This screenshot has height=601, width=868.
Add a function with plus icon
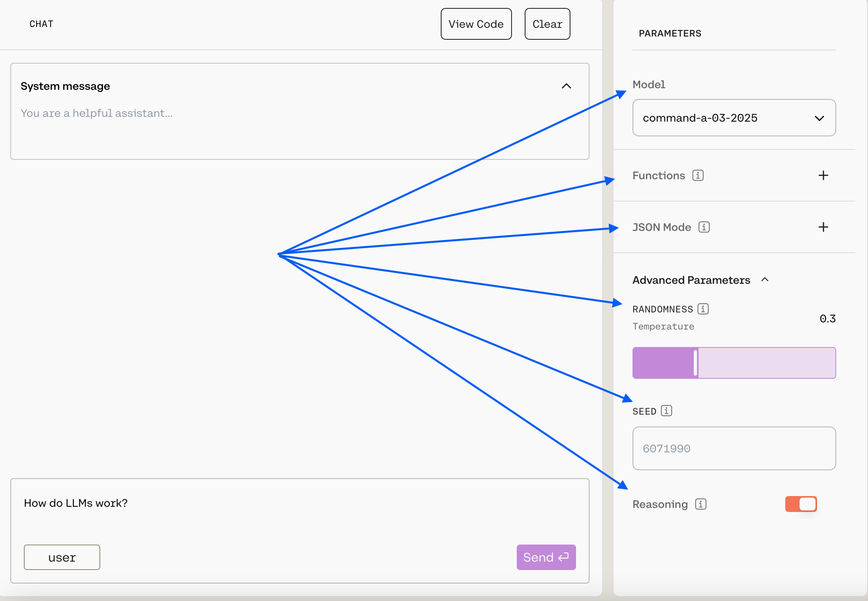(x=823, y=175)
